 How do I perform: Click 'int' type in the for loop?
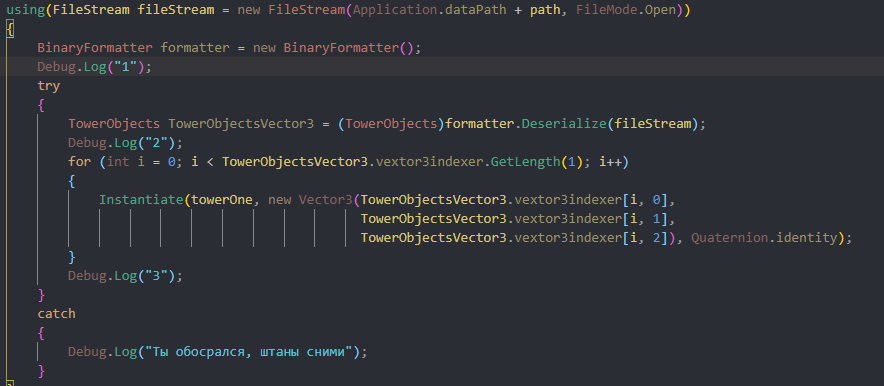(x=118, y=162)
